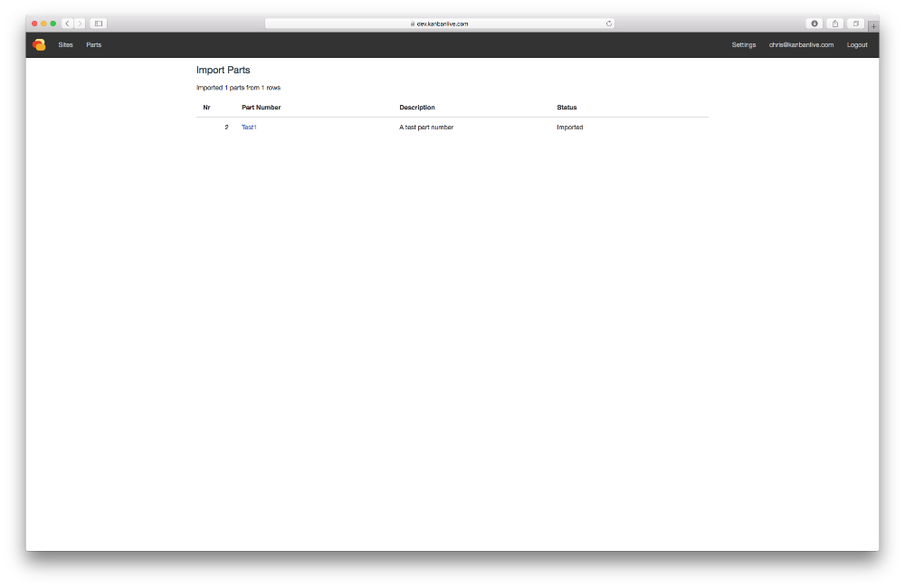The image size is (905, 588).
Task: Go to Settings in the navbar
Action: 744,45
